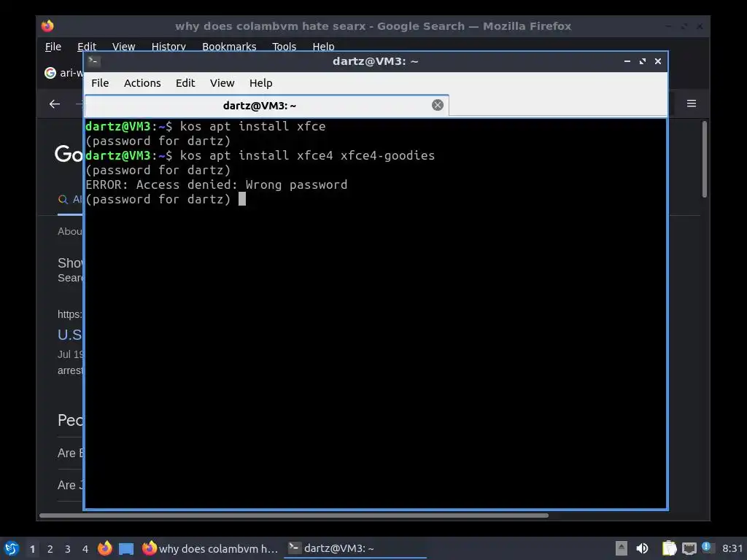Maximize the terminal window
Image resolution: width=747 pixels, height=560 pixels.
(x=643, y=61)
